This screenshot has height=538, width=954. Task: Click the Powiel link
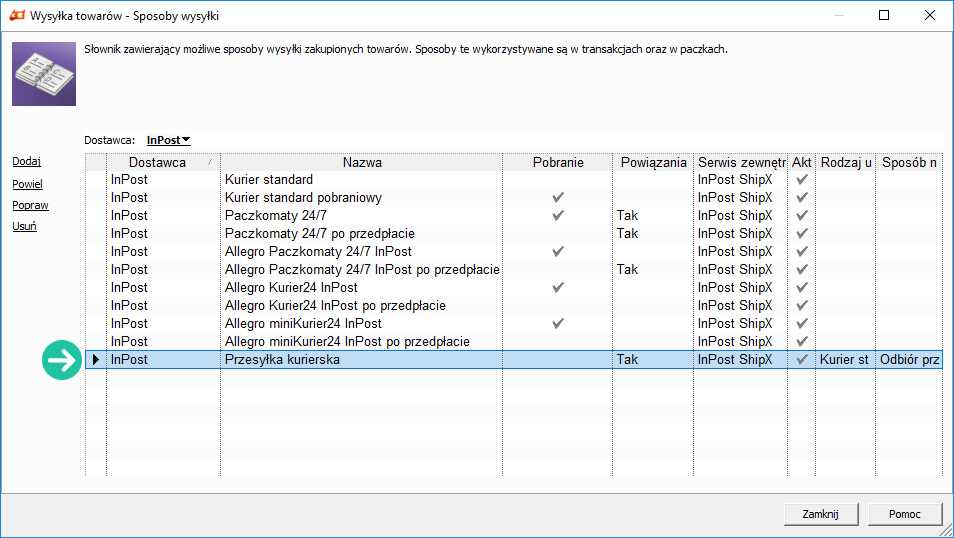(x=27, y=184)
